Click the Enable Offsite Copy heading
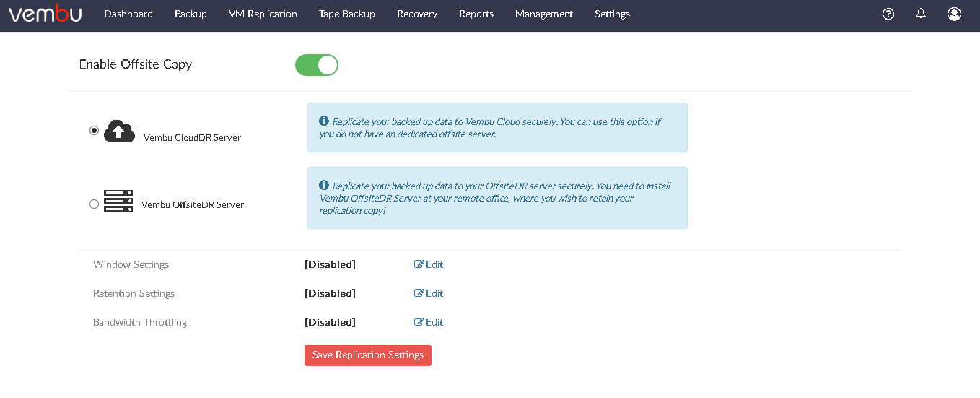This screenshot has width=980, height=398. (136, 64)
